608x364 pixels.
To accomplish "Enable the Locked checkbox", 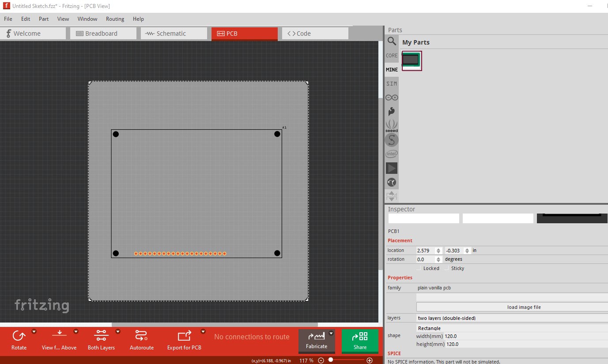I will click(419, 268).
